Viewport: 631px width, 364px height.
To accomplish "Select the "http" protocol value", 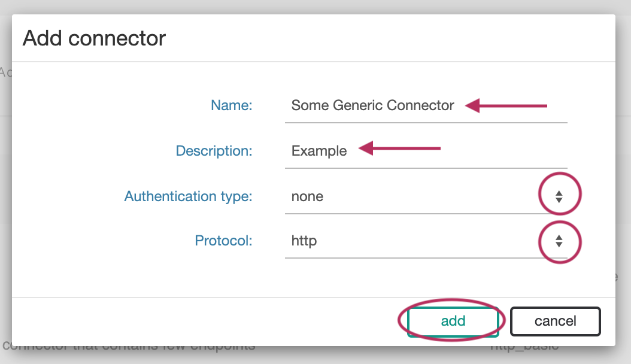I will coord(304,241).
